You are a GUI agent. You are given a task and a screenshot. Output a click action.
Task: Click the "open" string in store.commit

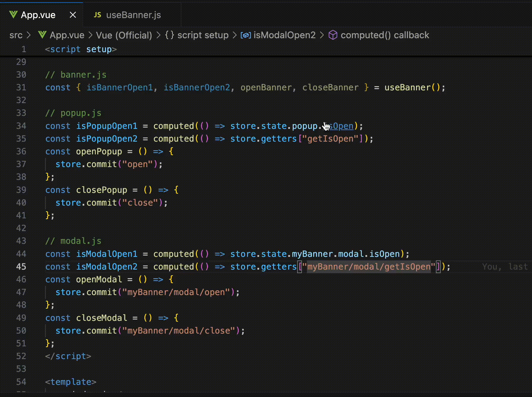click(138, 164)
